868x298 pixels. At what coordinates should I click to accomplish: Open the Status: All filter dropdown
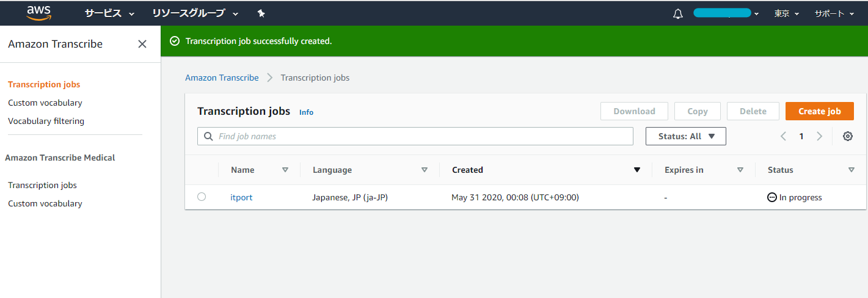point(686,136)
